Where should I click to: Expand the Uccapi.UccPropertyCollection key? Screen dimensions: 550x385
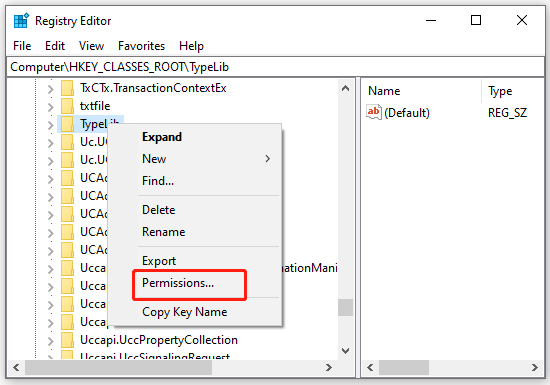(x=51, y=341)
